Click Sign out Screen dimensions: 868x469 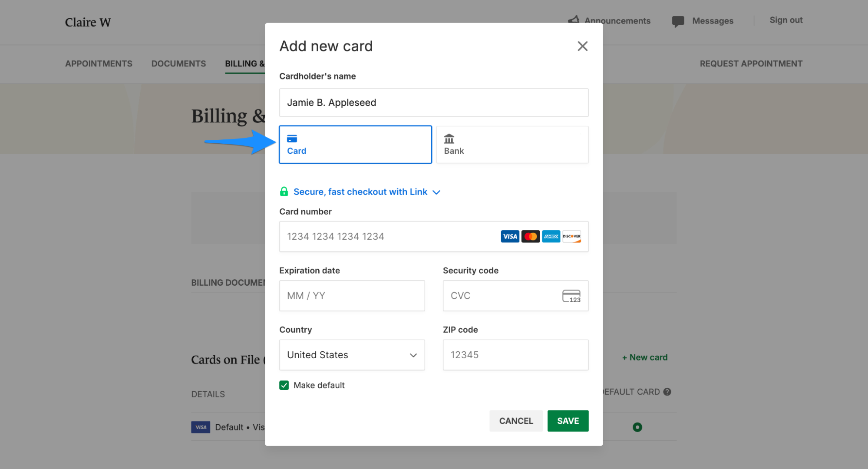[786, 20]
